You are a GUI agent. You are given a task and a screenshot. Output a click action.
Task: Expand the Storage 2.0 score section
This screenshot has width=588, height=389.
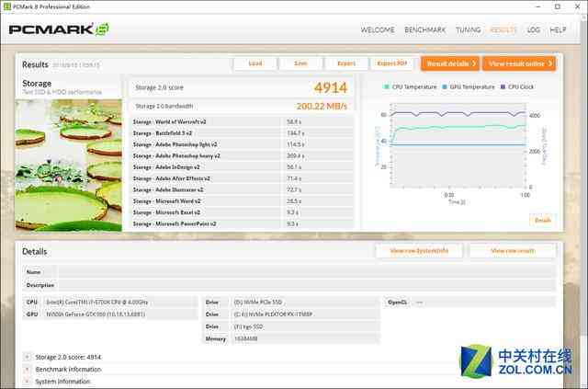pyautogui.click(x=28, y=356)
